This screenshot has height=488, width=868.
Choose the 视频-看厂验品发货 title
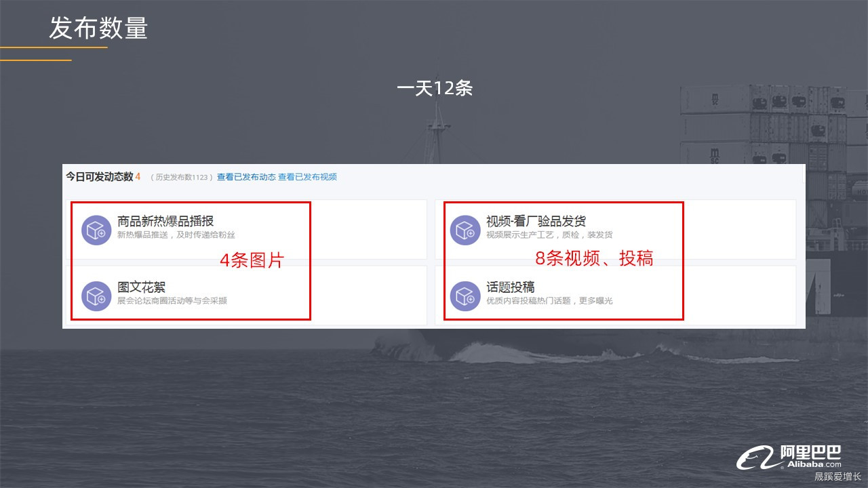click(536, 221)
